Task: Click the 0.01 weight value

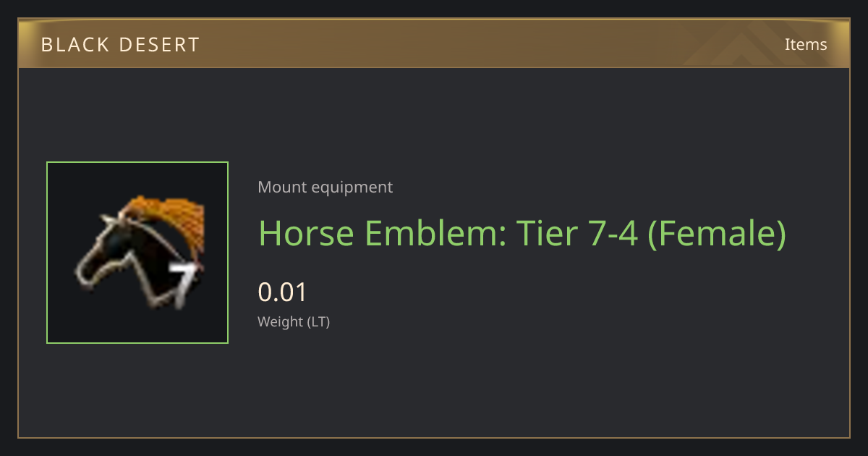Action: pos(283,292)
